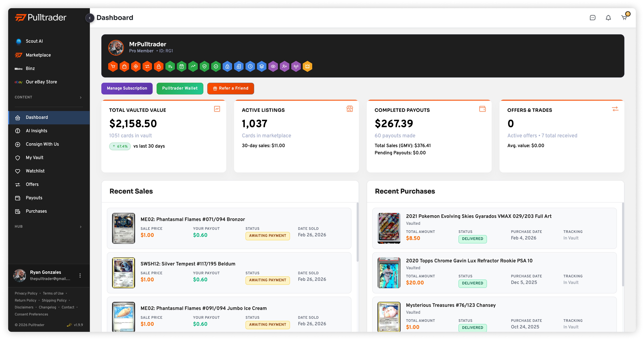Click the green trending arrow badge
Viewport: 644px width, 340px height.
193,67
